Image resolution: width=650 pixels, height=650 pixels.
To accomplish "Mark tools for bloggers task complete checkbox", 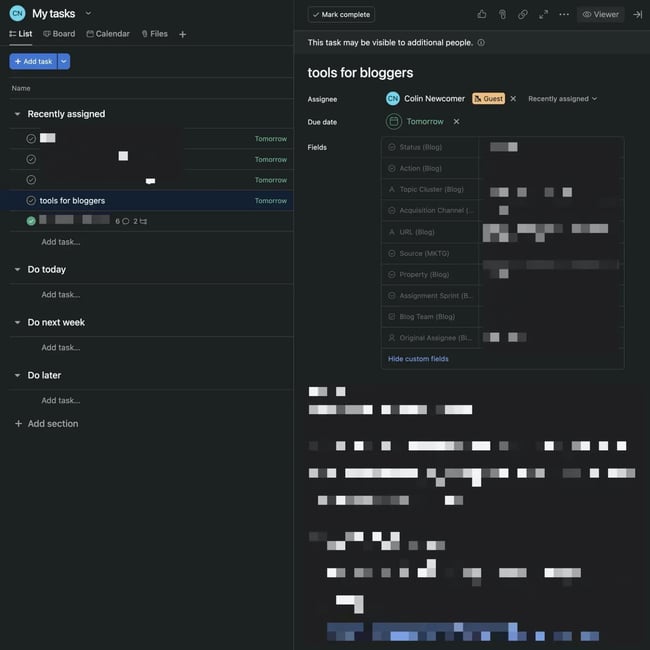I will [31, 201].
